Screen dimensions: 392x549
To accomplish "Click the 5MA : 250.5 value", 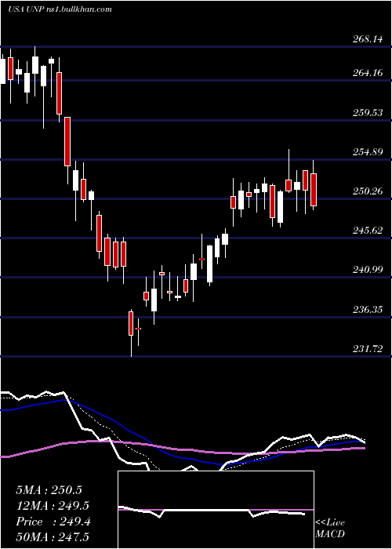I will coord(49,490).
